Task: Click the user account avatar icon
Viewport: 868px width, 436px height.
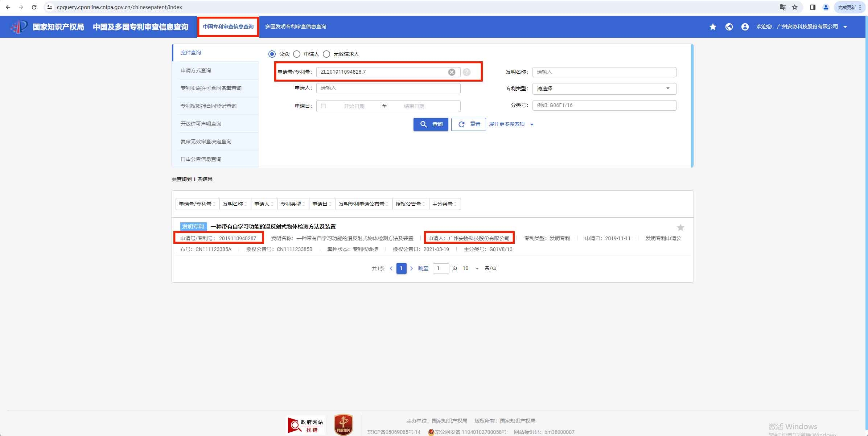Action: (745, 27)
